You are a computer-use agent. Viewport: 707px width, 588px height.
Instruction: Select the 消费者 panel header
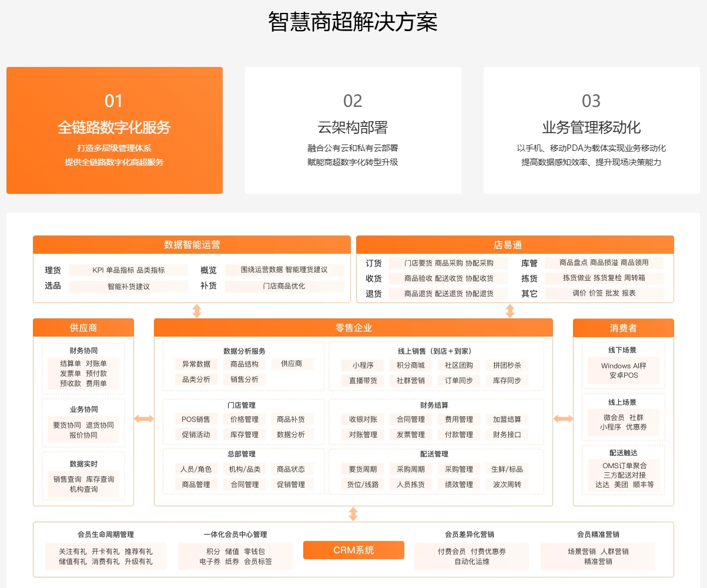click(x=623, y=328)
